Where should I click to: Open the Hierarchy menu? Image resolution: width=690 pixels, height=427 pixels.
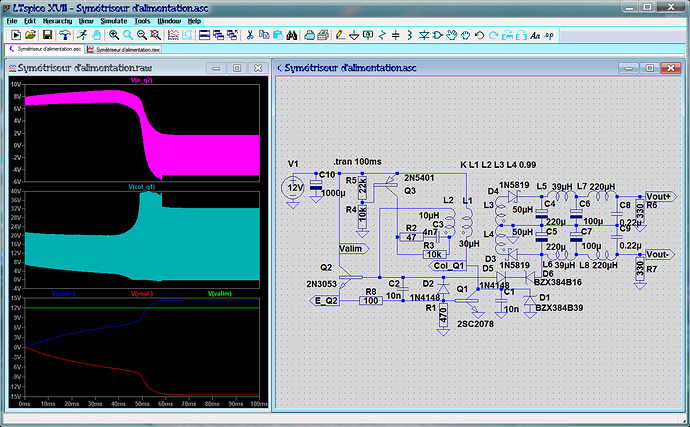[57, 21]
